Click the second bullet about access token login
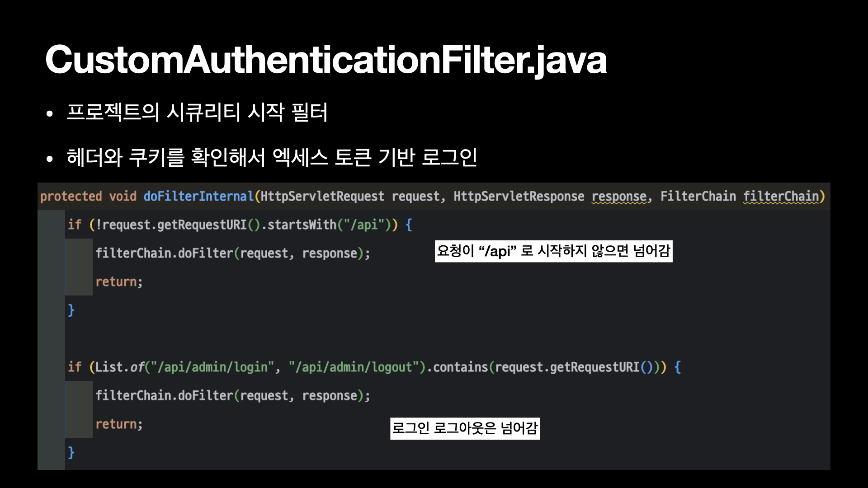 click(271, 157)
